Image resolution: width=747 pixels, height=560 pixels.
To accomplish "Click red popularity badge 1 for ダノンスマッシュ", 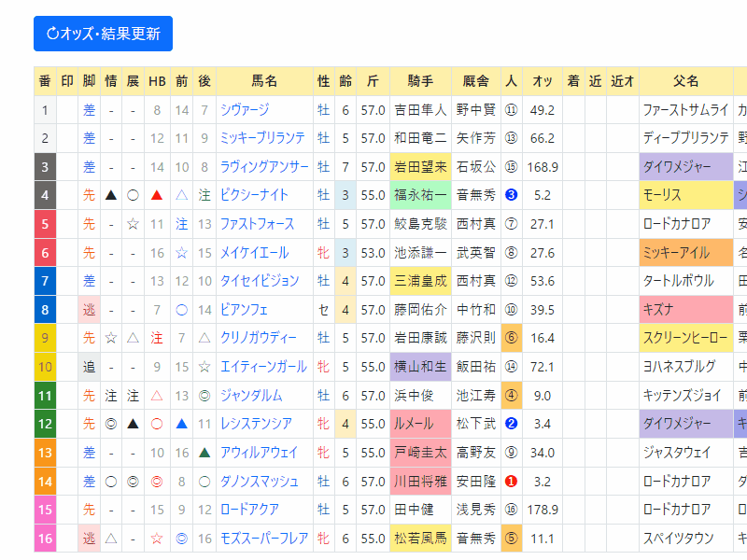I will click(x=511, y=482).
